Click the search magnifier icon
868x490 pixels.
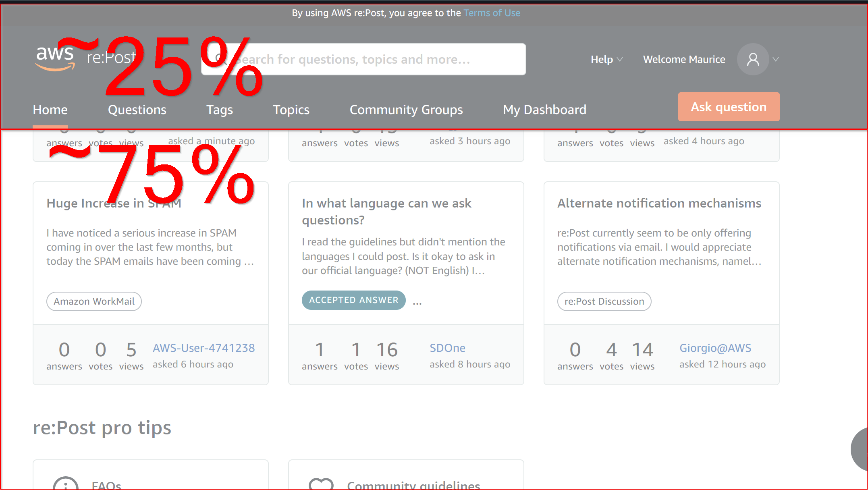(221, 59)
